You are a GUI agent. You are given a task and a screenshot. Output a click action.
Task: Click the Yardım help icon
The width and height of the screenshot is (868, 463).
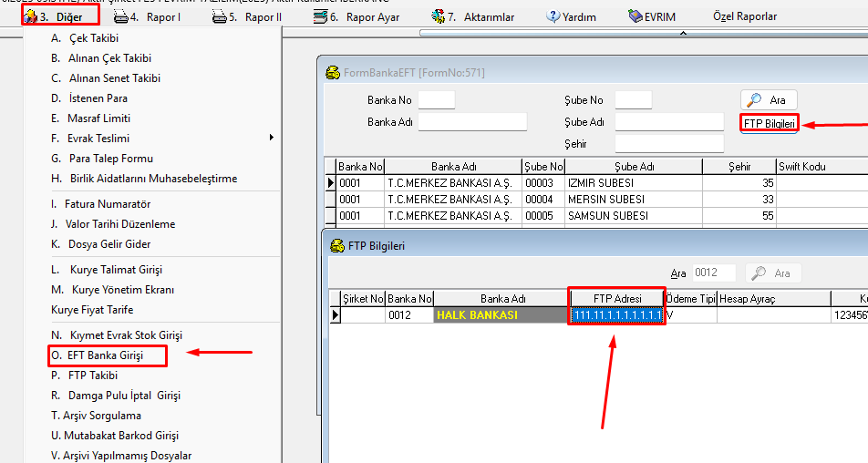pyautogui.click(x=553, y=16)
